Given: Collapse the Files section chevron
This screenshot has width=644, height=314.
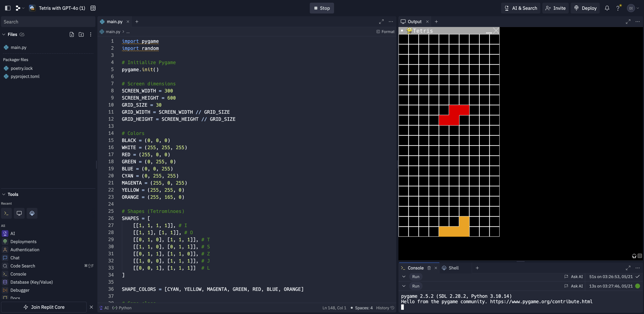Looking at the screenshot, I should (x=4, y=35).
